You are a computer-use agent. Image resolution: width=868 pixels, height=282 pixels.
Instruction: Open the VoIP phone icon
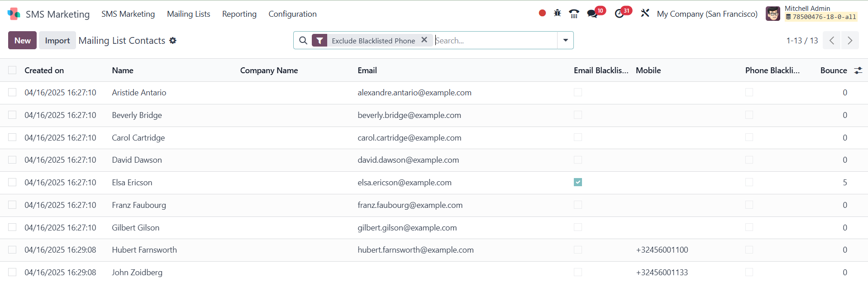pyautogui.click(x=574, y=14)
